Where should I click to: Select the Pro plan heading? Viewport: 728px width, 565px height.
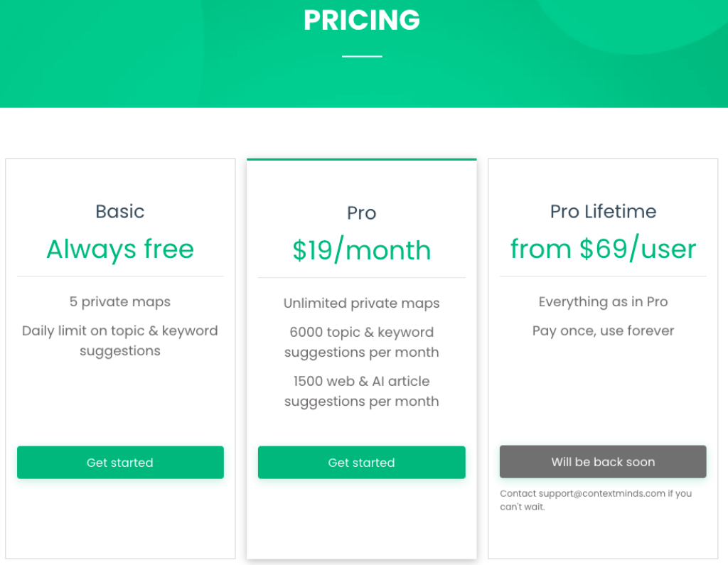tap(362, 213)
